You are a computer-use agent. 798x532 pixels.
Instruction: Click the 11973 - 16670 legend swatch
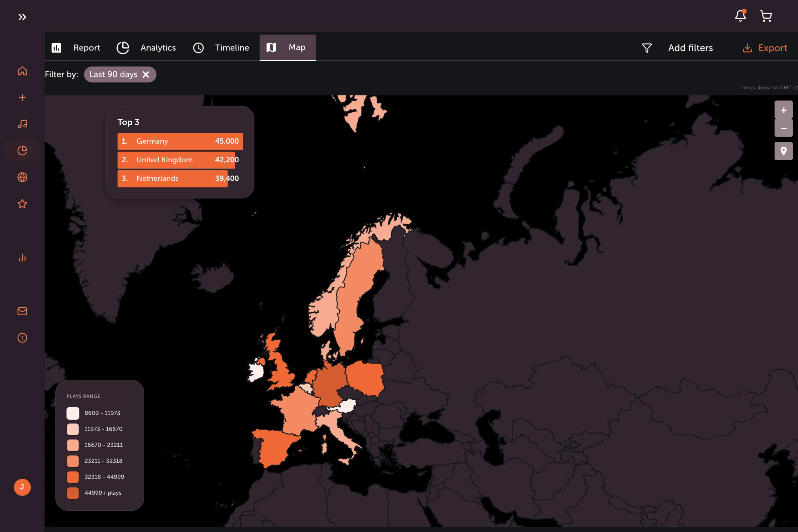click(73, 429)
